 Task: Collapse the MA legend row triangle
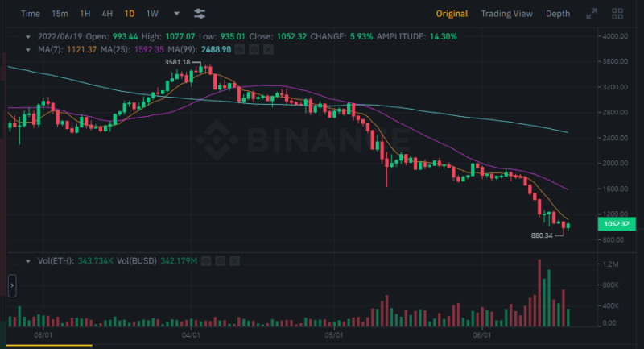pyautogui.click(x=28, y=50)
